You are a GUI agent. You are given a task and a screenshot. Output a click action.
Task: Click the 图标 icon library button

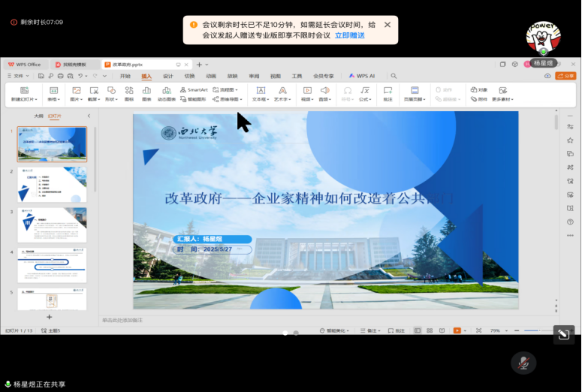click(128, 93)
